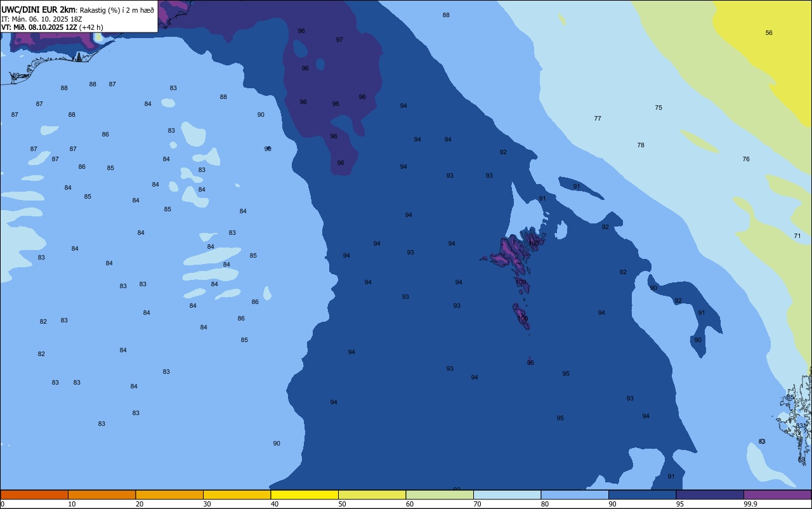Select the 10–20 orange legend color block
Screen dimensions: 812x509
pos(101,494)
